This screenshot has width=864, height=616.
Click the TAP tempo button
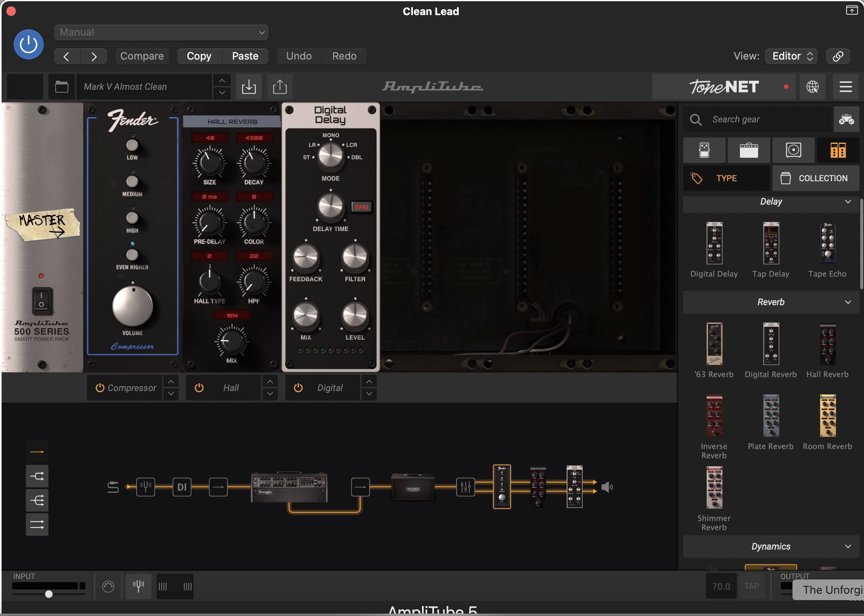(752, 586)
